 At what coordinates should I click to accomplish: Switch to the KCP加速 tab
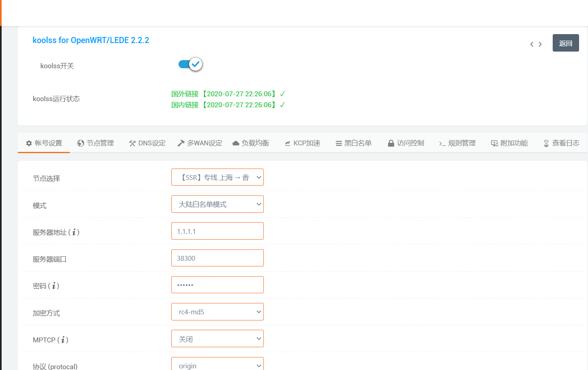pyautogui.click(x=302, y=143)
